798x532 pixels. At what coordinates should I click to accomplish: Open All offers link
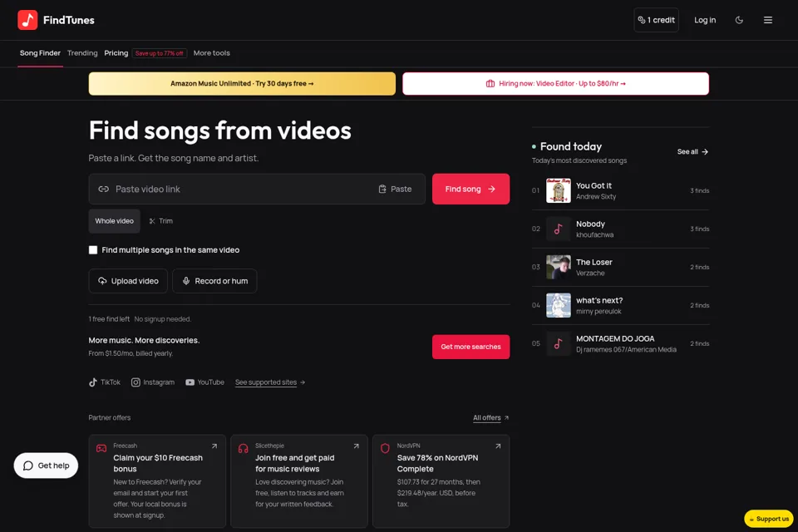[490, 417]
